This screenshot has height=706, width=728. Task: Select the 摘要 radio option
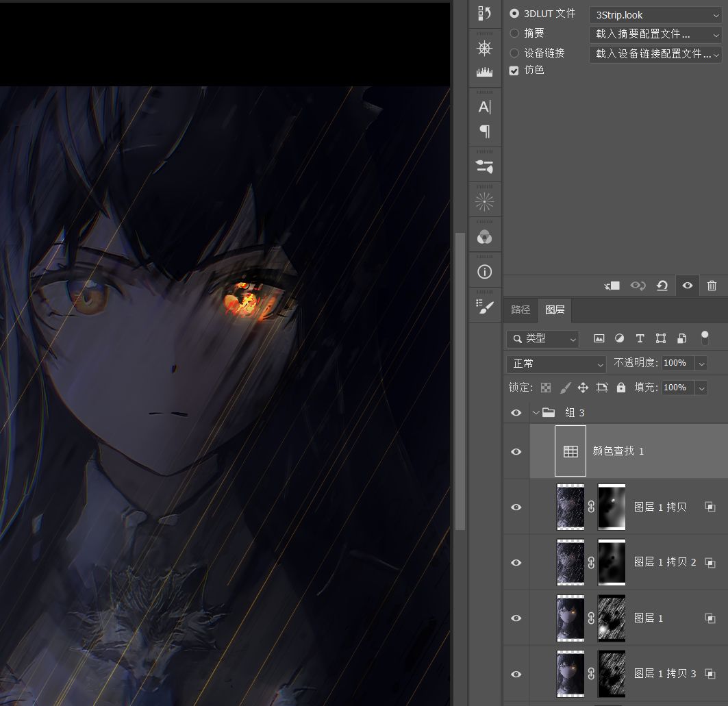tap(514, 33)
